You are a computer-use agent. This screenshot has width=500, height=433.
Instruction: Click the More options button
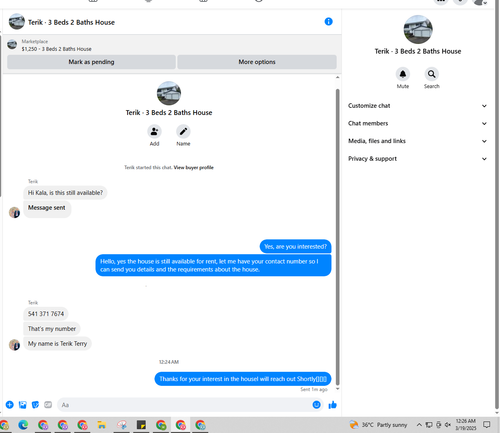(257, 62)
